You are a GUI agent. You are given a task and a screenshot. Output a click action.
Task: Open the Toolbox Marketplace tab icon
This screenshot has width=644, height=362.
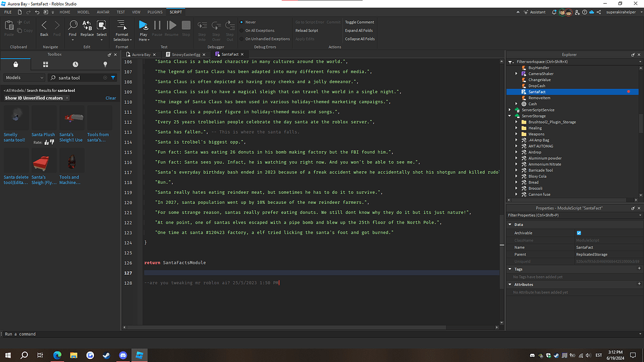(16, 65)
